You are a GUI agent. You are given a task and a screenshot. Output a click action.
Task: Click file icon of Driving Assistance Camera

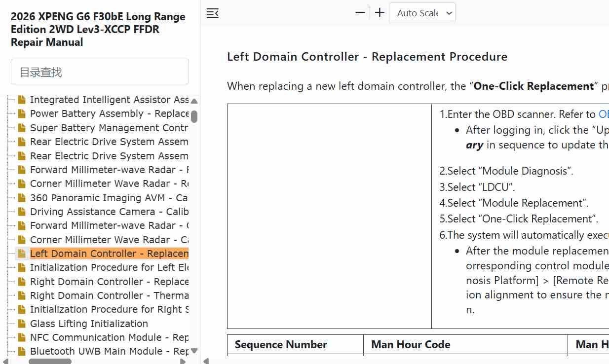pos(21,212)
